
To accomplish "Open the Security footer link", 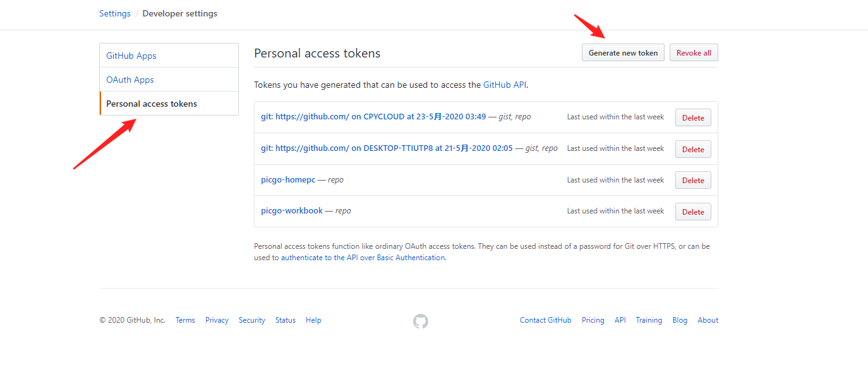I will [x=252, y=320].
